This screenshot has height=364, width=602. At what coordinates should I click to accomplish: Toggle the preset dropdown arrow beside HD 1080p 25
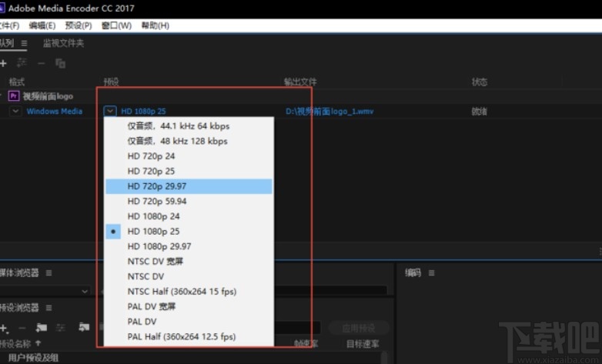110,112
